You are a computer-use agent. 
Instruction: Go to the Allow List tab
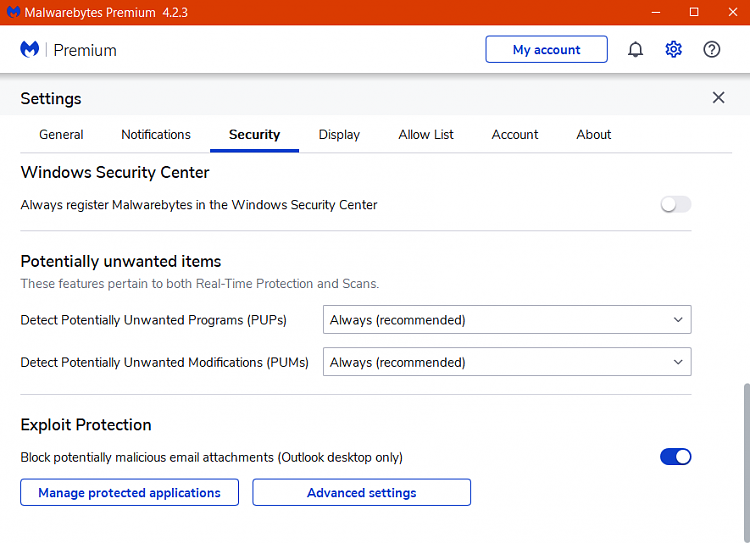pos(426,135)
